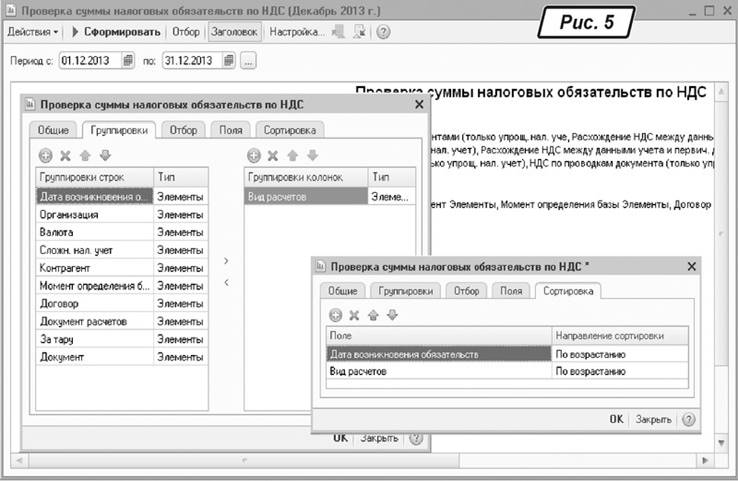Click the add icon above the Поле sorting table
The image size is (738, 481).
click(x=336, y=315)
